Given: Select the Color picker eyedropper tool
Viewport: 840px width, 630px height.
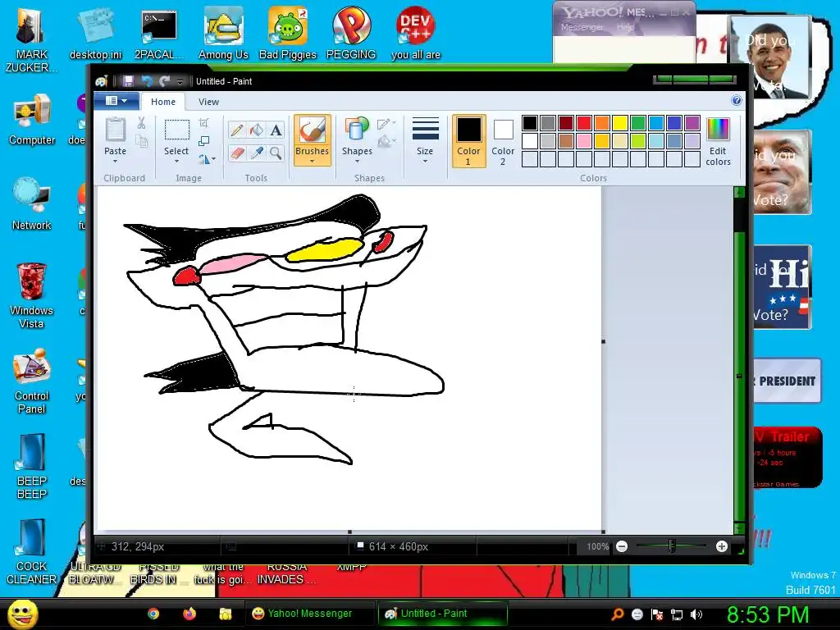Looking at the screenshot, I should coord(257,153).
